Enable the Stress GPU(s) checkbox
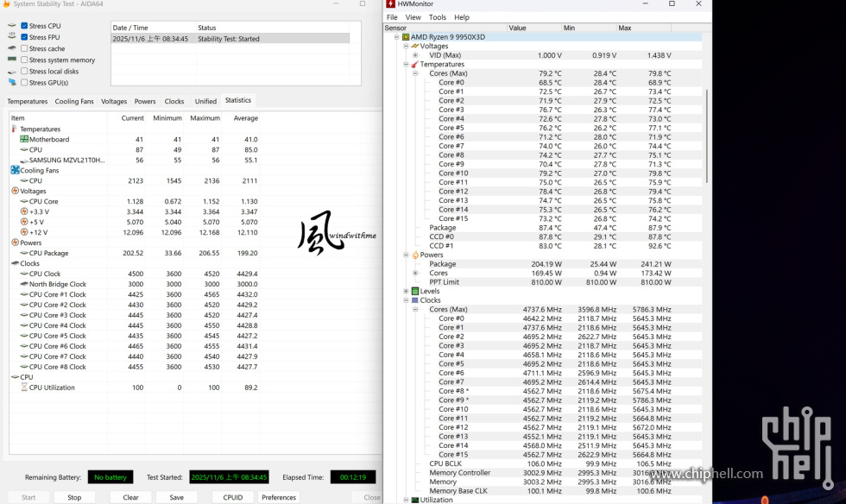Image resolution: width=846 pixels, height=504 pixels. coord(24,83)
